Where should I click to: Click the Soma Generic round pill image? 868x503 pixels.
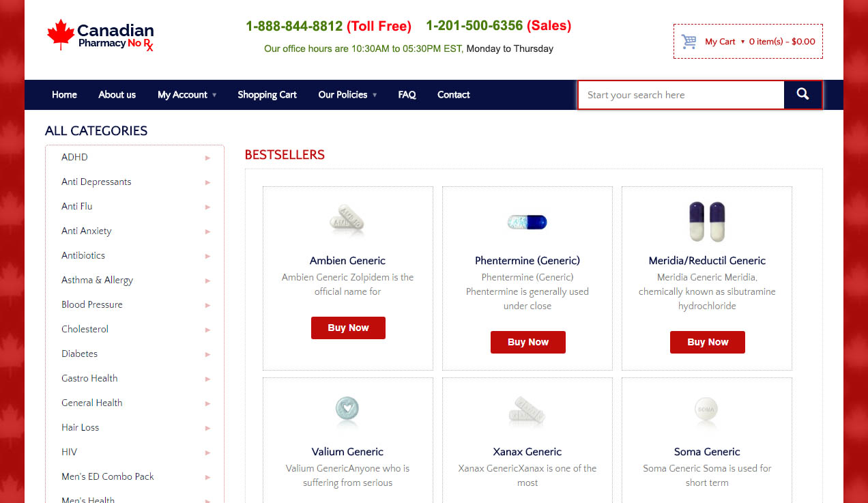coord(706,410)
